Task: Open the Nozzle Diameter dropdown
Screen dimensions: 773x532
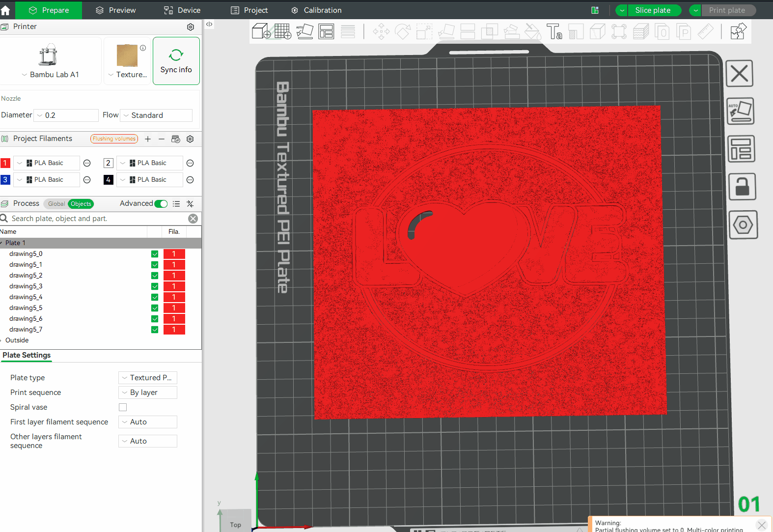Action: (x=67, y=115)
